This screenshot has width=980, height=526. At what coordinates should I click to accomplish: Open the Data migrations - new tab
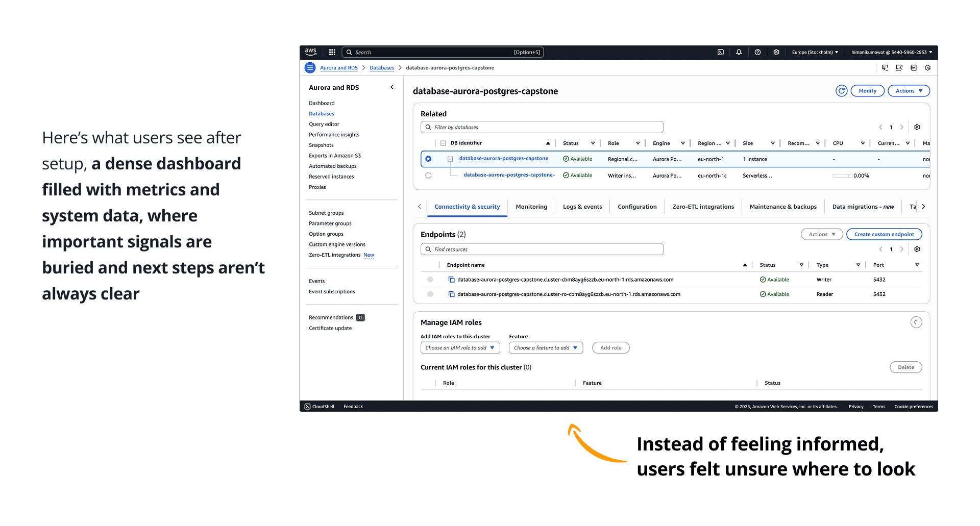coord(863,207)
